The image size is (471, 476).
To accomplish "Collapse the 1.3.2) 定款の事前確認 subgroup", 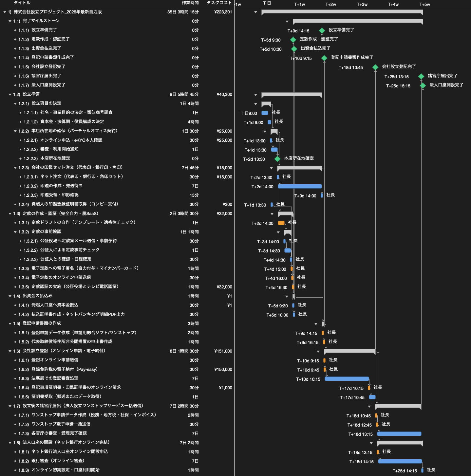I will [x=15, y=232].
